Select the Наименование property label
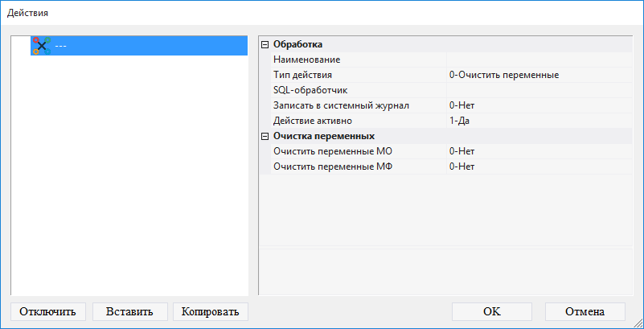Viewport: 644px width, 329px height. [x=306, y=60]
